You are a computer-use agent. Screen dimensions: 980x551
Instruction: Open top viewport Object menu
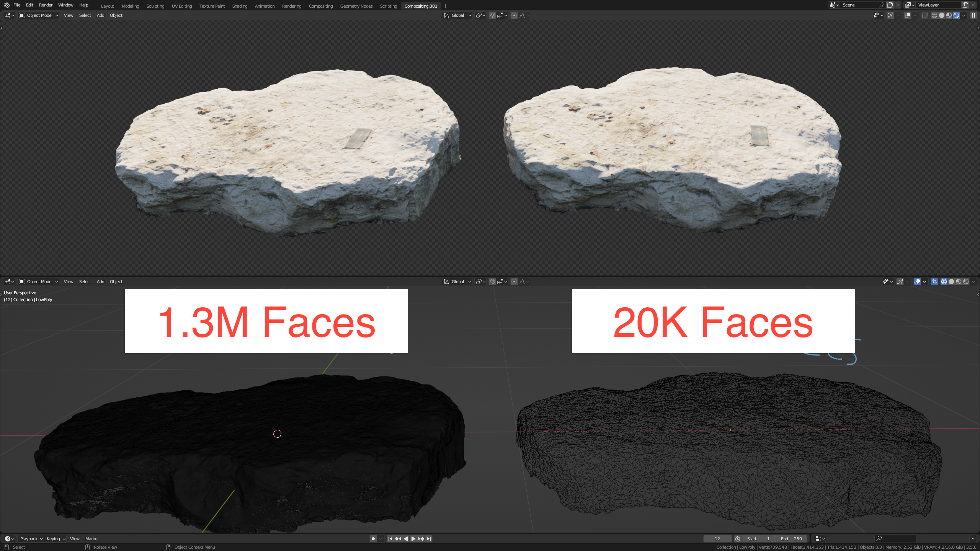(116, 15)
